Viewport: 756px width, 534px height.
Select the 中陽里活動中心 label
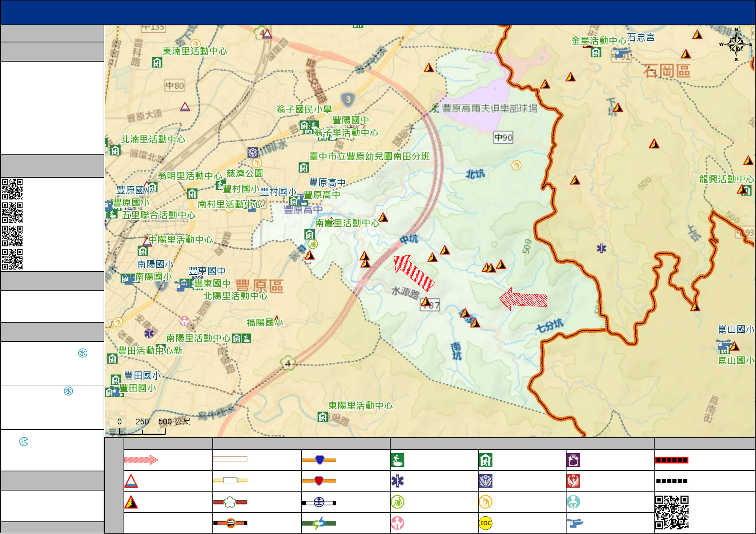pos(180,239)
